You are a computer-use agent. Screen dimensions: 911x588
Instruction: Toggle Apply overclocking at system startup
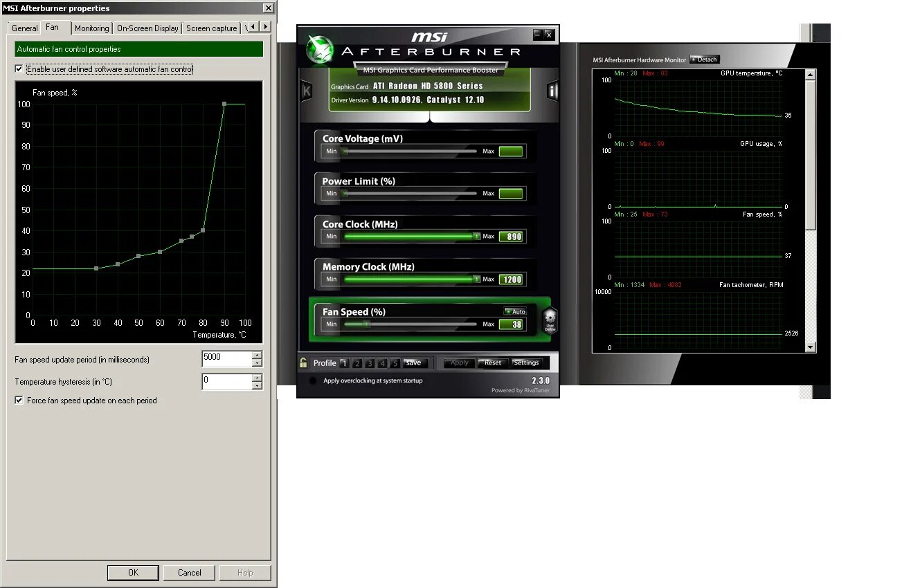[x=313, y=380]
